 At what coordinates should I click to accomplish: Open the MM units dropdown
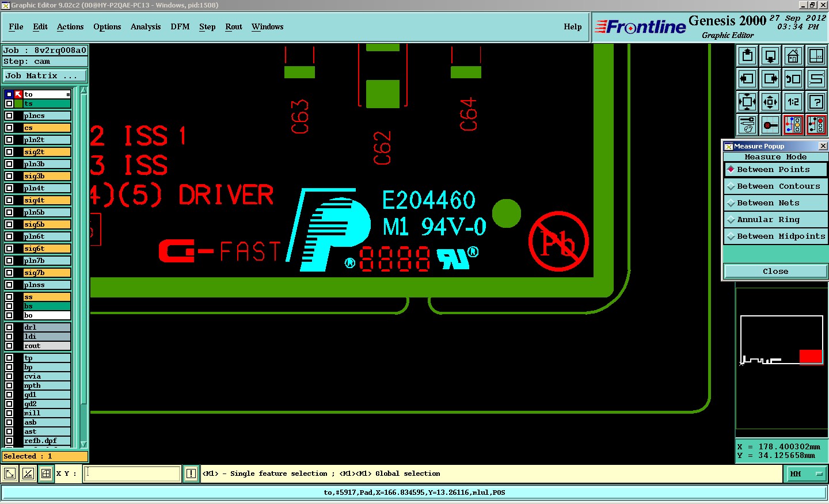[807, 474]
